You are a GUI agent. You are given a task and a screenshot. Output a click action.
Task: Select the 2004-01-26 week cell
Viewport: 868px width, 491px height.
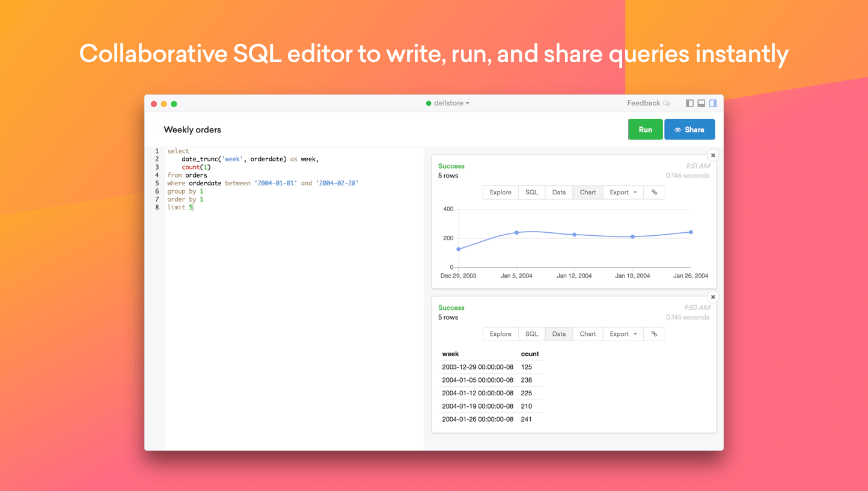pos(477,419)
